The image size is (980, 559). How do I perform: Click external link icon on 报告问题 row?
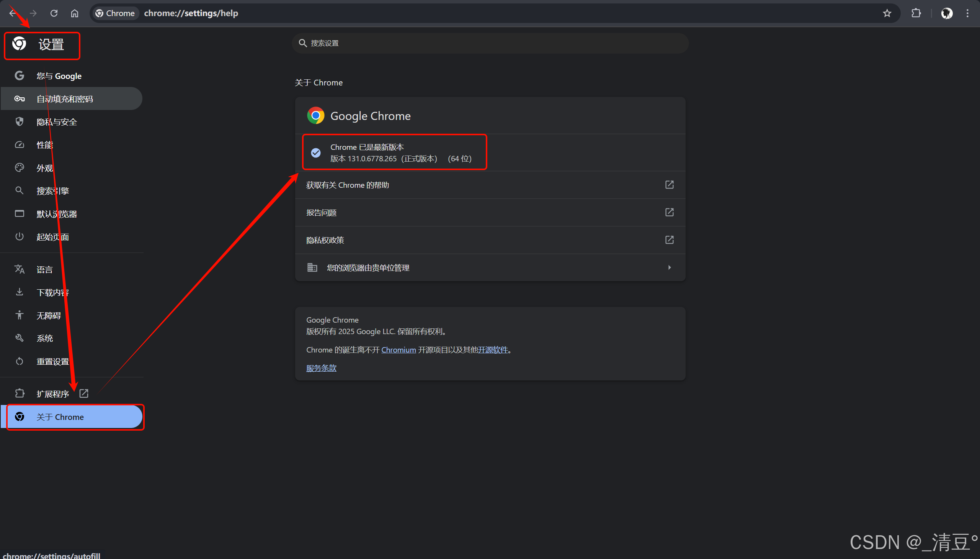point(669,212)
